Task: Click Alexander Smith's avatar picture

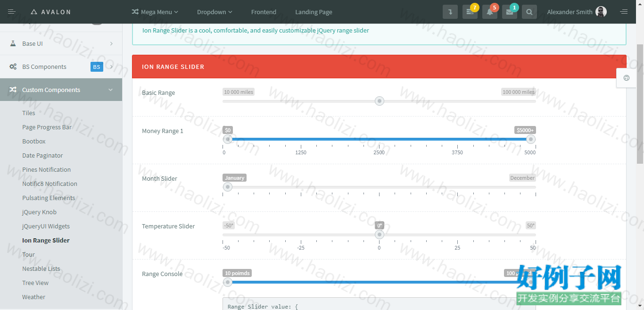Action: point(601,12)
